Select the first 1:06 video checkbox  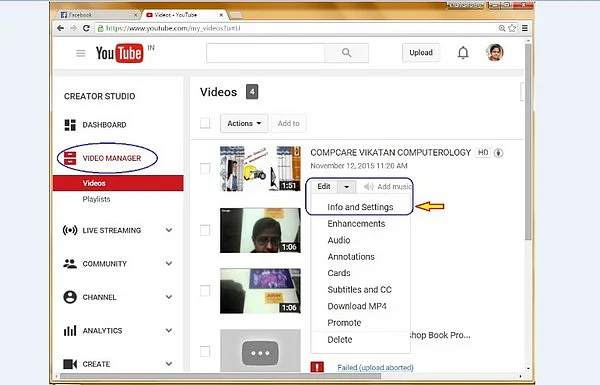205,230
